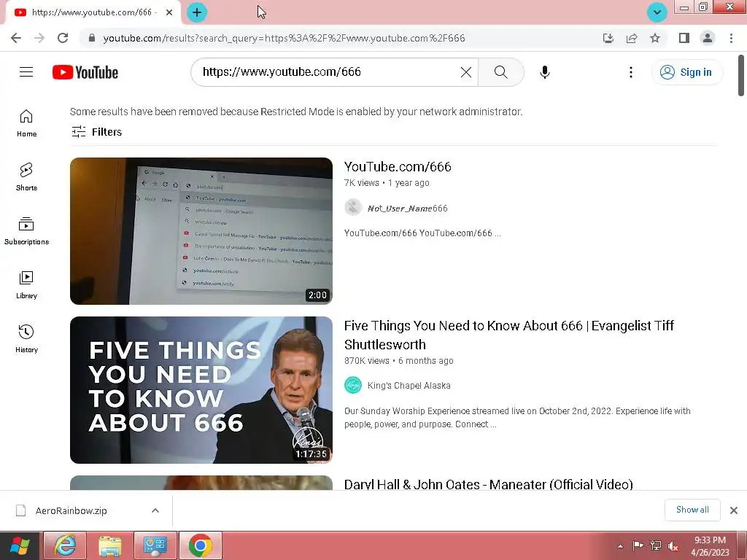Click the Five Things About 666 thumbnail
This screenshot has height=560, width=747.
click(x=201, y=390)
